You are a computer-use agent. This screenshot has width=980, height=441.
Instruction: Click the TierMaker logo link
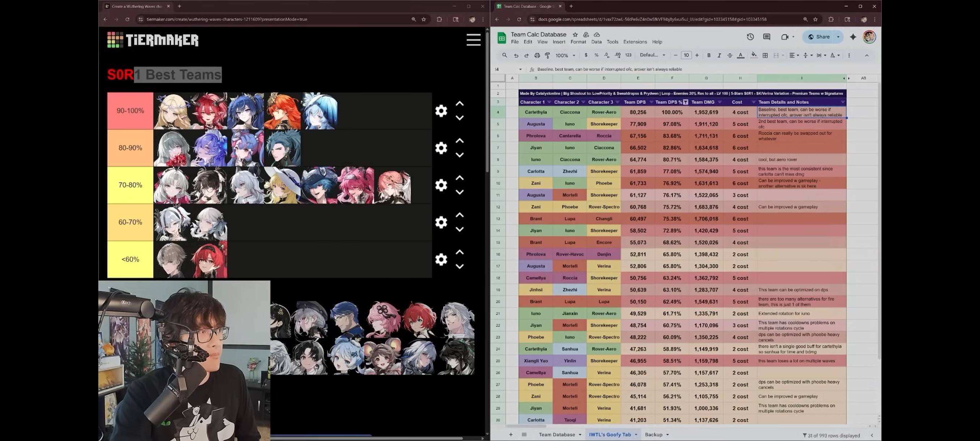coord(152,40)
